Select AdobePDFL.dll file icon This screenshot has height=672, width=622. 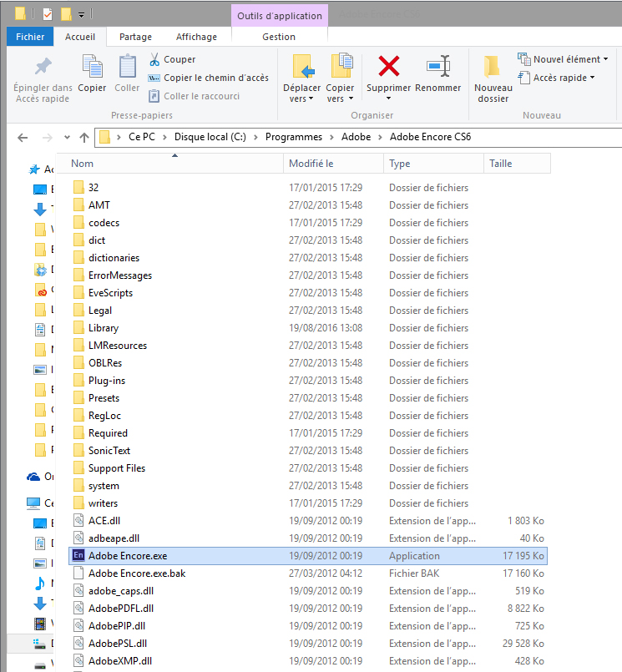tap(78, 609)
